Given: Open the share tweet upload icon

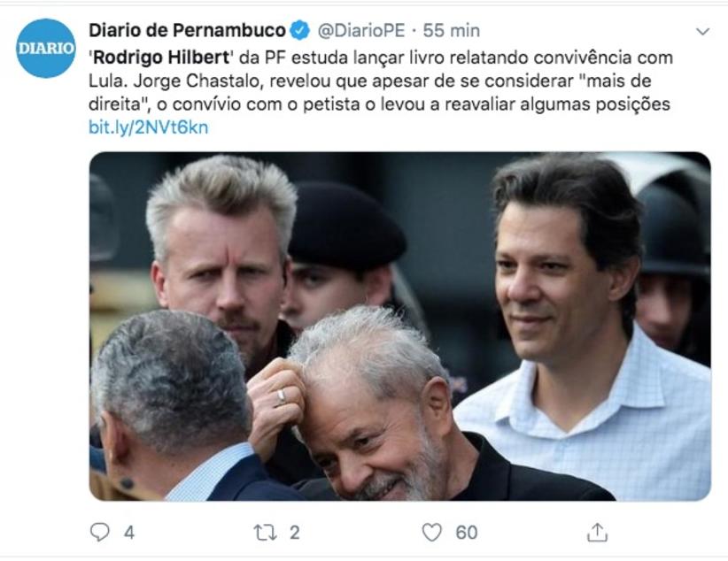Looking at the screenshot, I should pos(597,532).
